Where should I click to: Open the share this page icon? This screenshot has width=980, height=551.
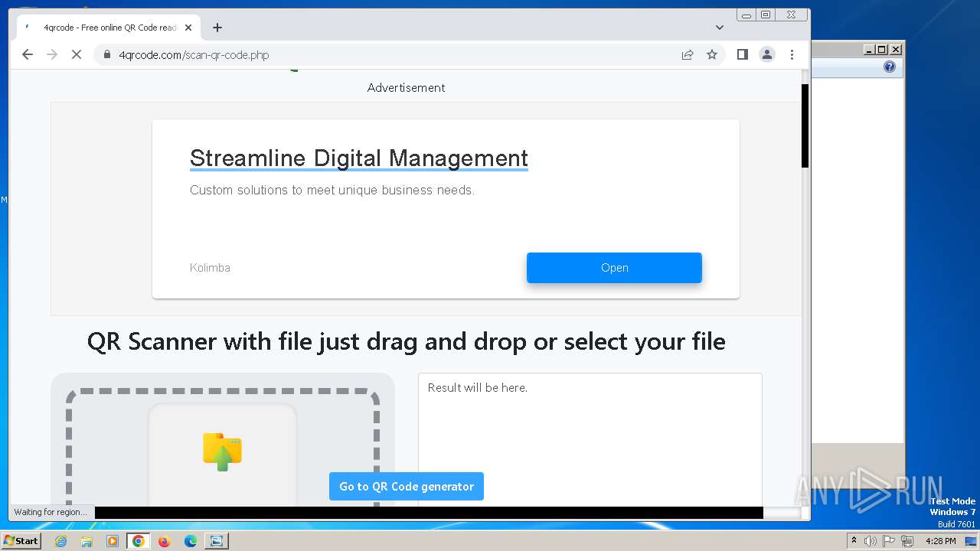point(688,54)
